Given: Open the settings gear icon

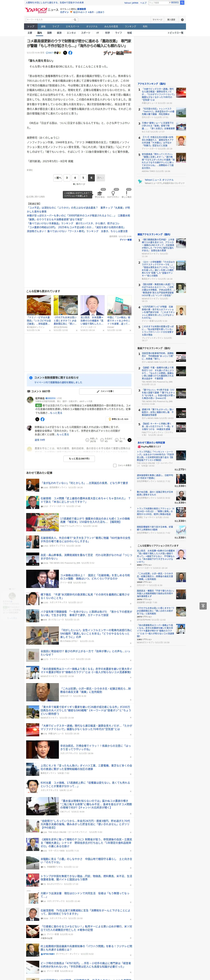Looking at the screenshot, I should tap(182, 20).
